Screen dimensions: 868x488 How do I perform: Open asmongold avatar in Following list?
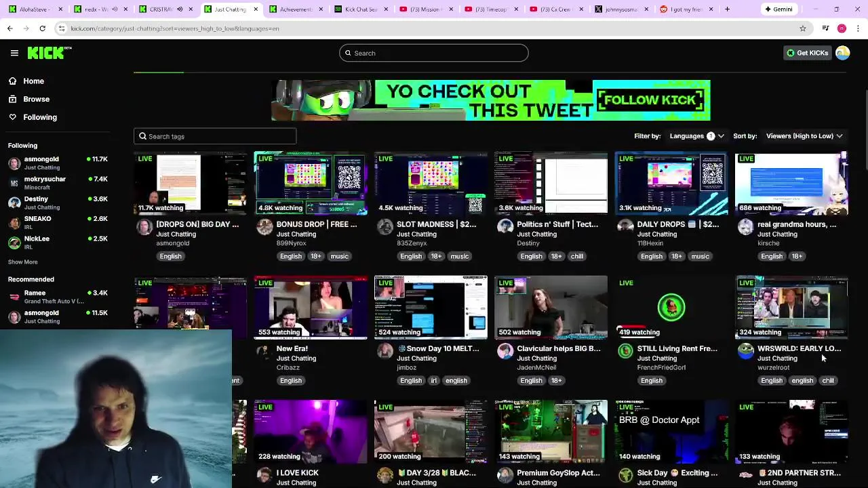pyautogui.click(x=14, y=163)
